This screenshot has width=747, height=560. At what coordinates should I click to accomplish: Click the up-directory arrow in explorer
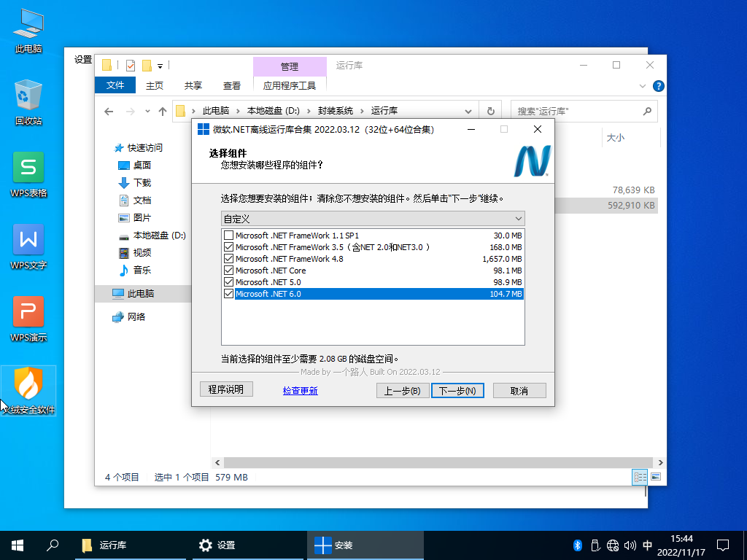[162, 111]
